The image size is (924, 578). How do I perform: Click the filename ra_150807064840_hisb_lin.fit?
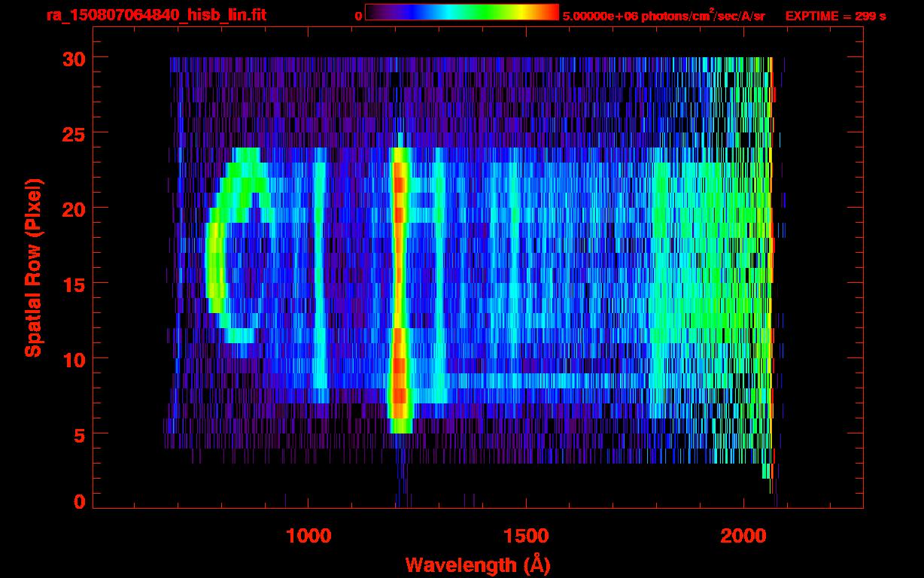click(156, 15)
